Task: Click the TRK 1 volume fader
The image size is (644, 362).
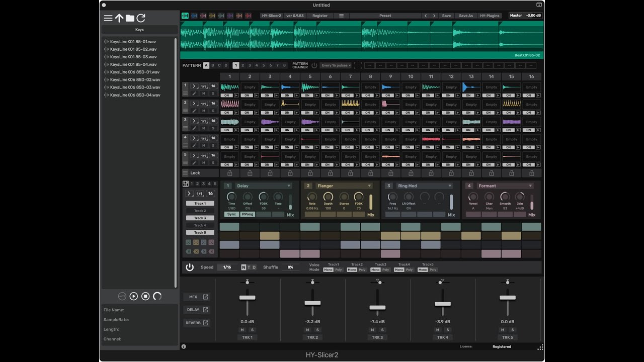Action: (247, 298)
